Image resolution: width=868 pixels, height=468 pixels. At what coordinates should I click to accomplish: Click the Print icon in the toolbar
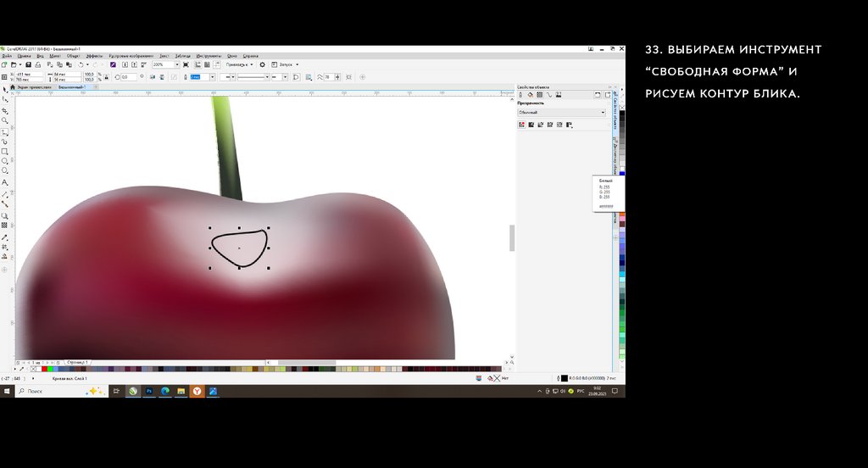tap(37, 64)
